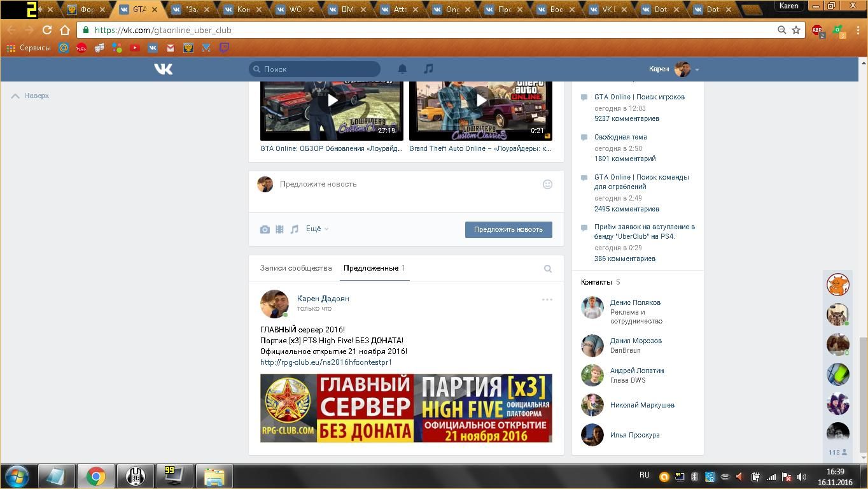Viewport: 868px width, 489px height.
Task: Open the three-dot menu on Карен Дадоян post
Action: pyautogui.click(x=547, y=299)
